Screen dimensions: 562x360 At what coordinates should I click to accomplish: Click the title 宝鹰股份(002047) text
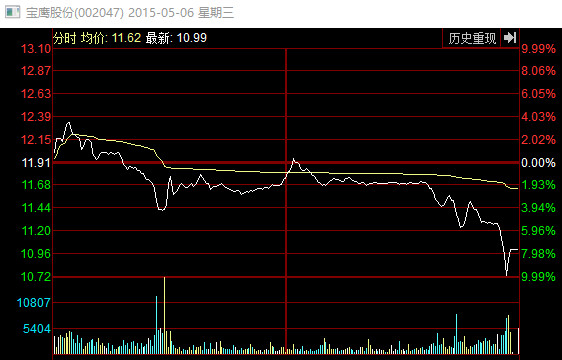pos(75,13)
